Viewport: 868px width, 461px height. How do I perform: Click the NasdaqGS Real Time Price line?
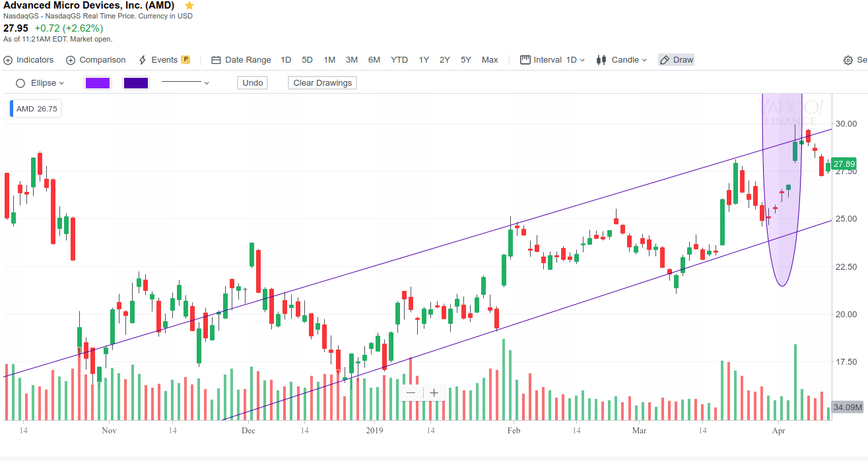[x=98, y=16]
